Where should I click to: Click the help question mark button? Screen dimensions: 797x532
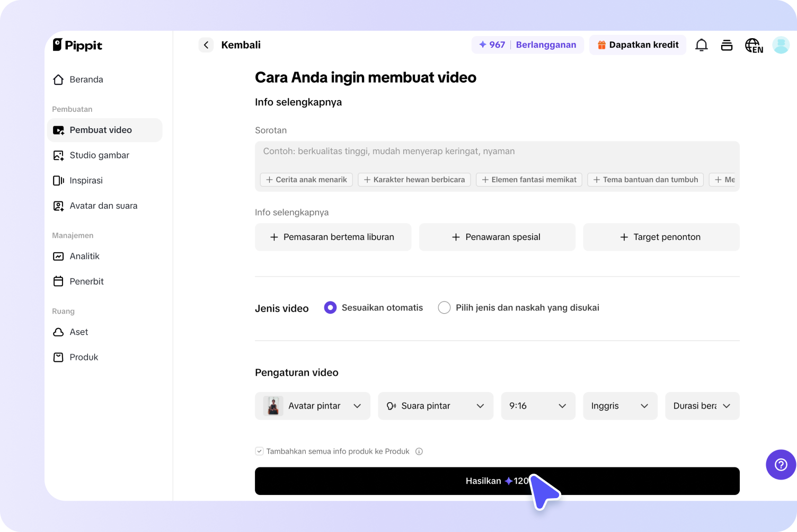coord(781,465)
